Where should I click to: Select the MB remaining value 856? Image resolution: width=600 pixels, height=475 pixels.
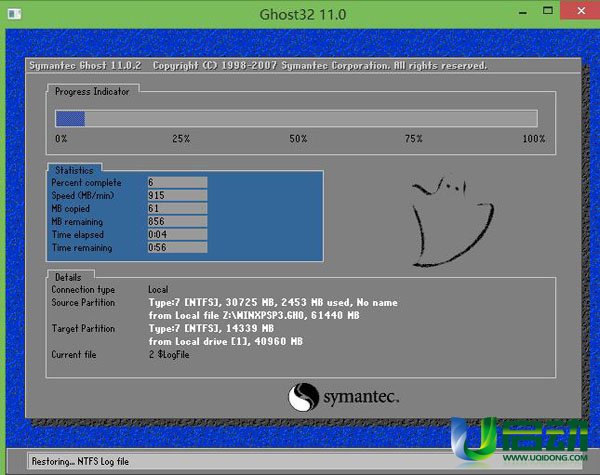point(178,221)
